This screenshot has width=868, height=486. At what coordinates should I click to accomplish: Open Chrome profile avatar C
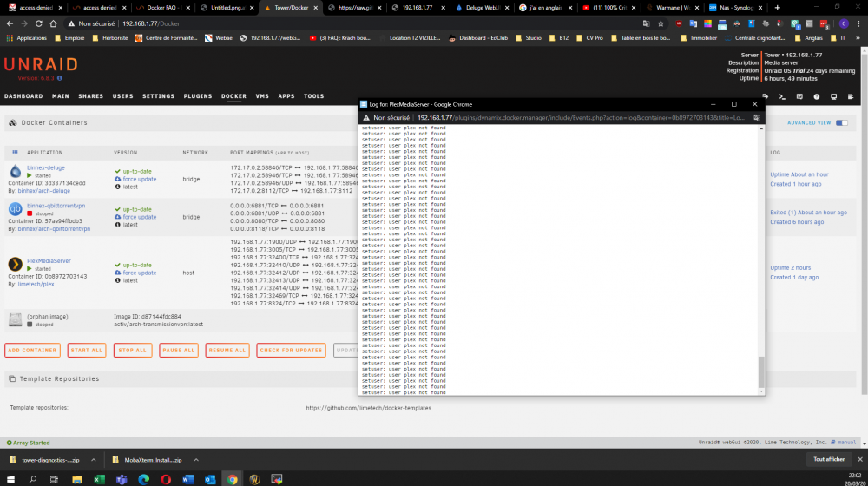844,23
